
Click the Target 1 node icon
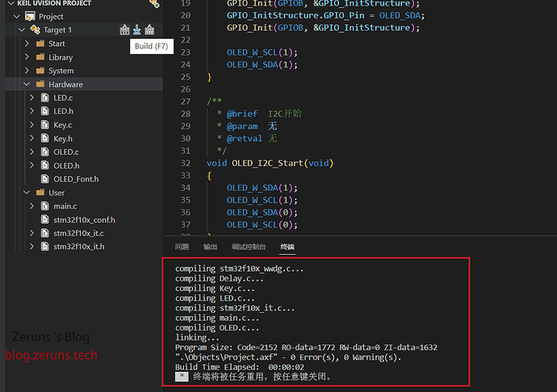coord(36,30)
